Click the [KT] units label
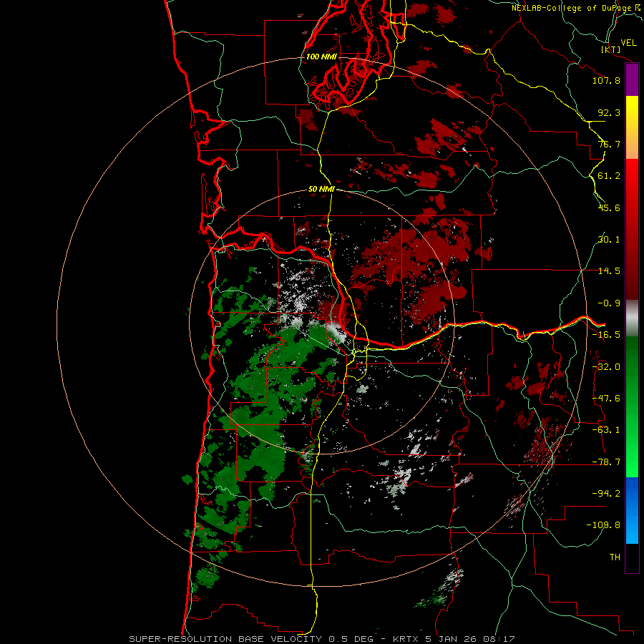Screen dimensions: 644x644 611,49
